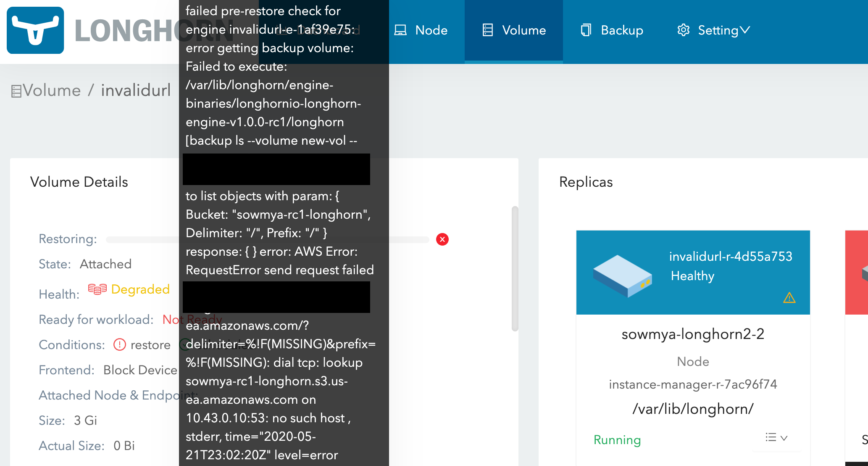Click the Volume breadcrumb link
Image resolution: width=868 pixels, height=466 pixels.
(x=51, y=90)
